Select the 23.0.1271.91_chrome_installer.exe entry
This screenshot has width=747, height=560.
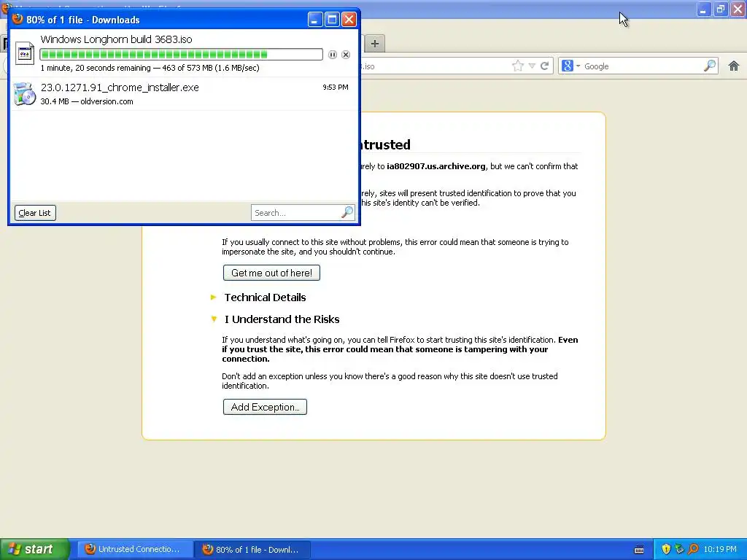[x=184, y=94]
